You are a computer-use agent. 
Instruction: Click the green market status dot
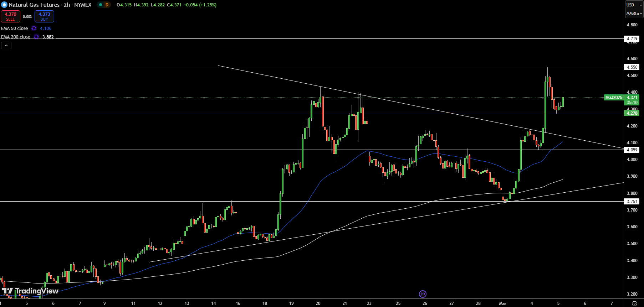100,5
